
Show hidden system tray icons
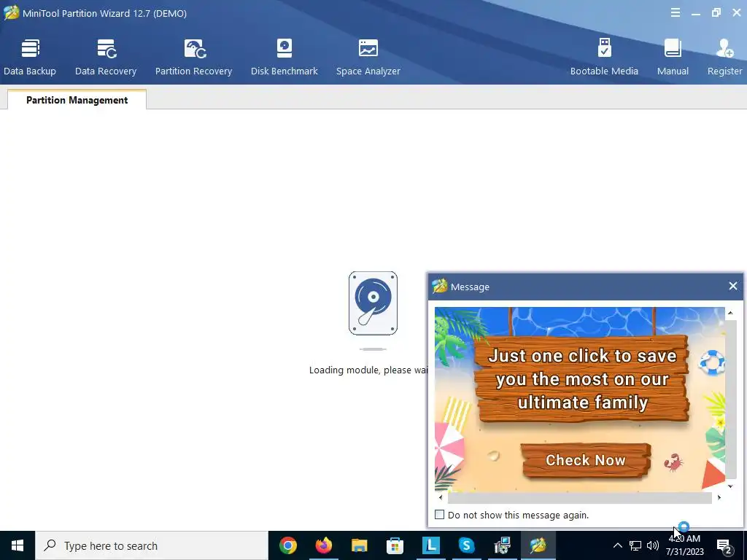tap(617, 545)
